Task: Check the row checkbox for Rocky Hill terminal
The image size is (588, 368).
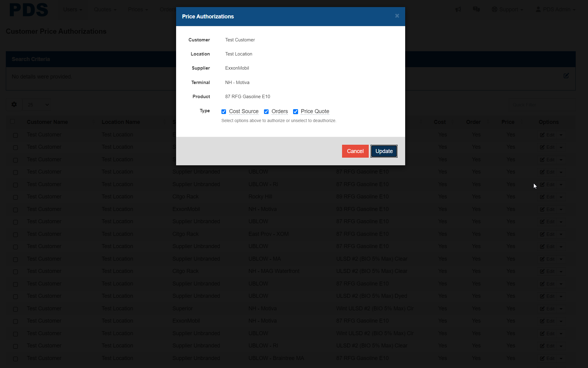Action: [x=15, y=197]
